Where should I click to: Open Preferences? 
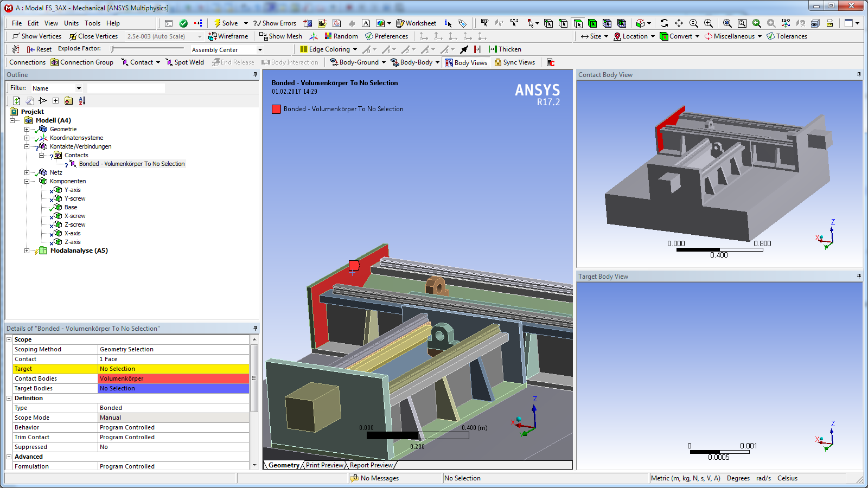coord(387,36)
